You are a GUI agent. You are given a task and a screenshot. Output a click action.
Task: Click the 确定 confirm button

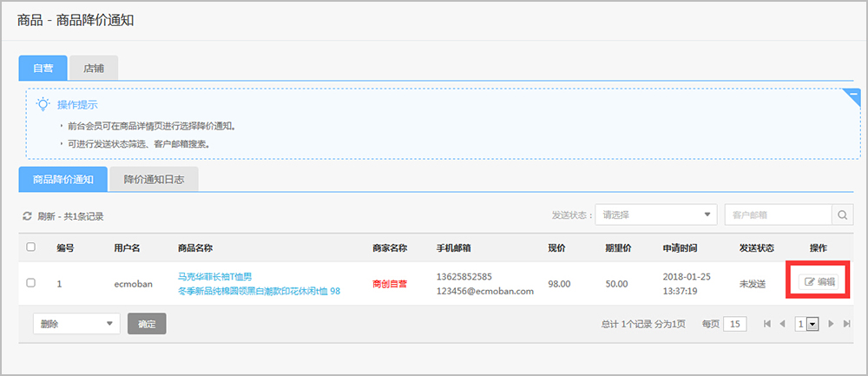pos(147,324)
